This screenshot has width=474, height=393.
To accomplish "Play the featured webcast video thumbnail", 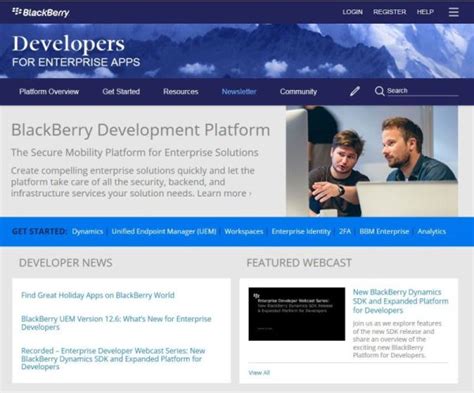I will [297, 314].
